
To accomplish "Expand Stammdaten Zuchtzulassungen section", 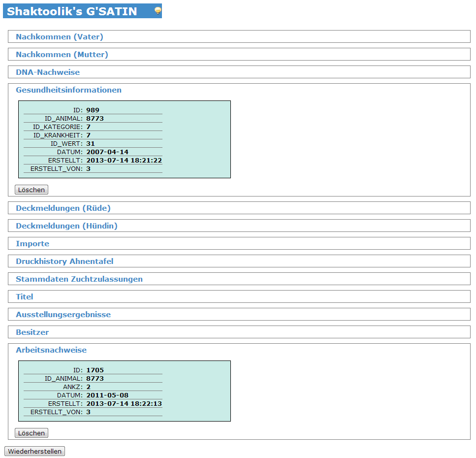I will [79, 279].
